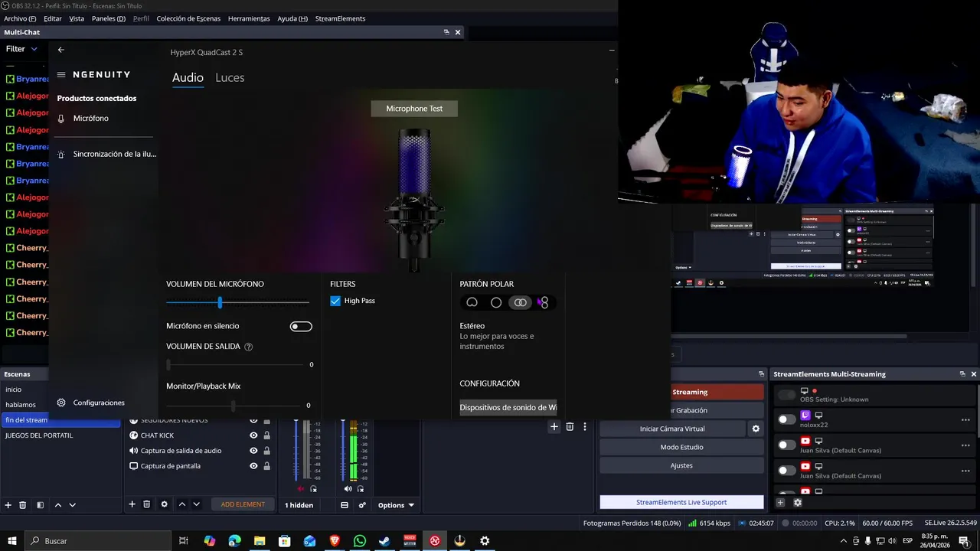Open the Archivo menu

point(20,18)
